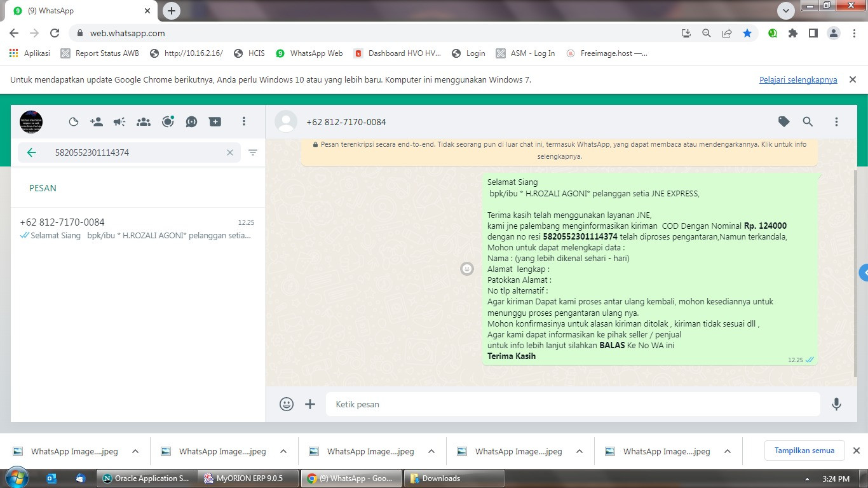The height and width of the screenshot is (488, 868).
Task: Click the end-to-end encryption notice
Action: point(559,150)
